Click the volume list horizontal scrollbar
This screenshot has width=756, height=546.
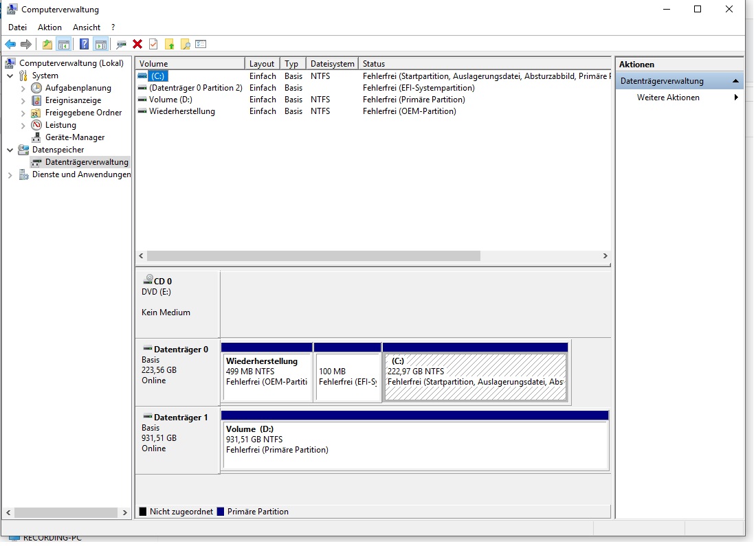(x=313, y=255)
